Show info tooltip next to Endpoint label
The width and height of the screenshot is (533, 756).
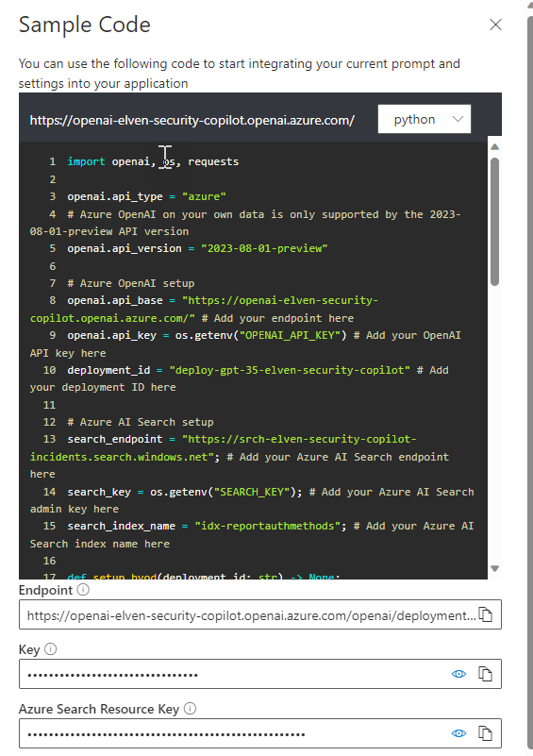pyautogui.click(x=83, y=590)
